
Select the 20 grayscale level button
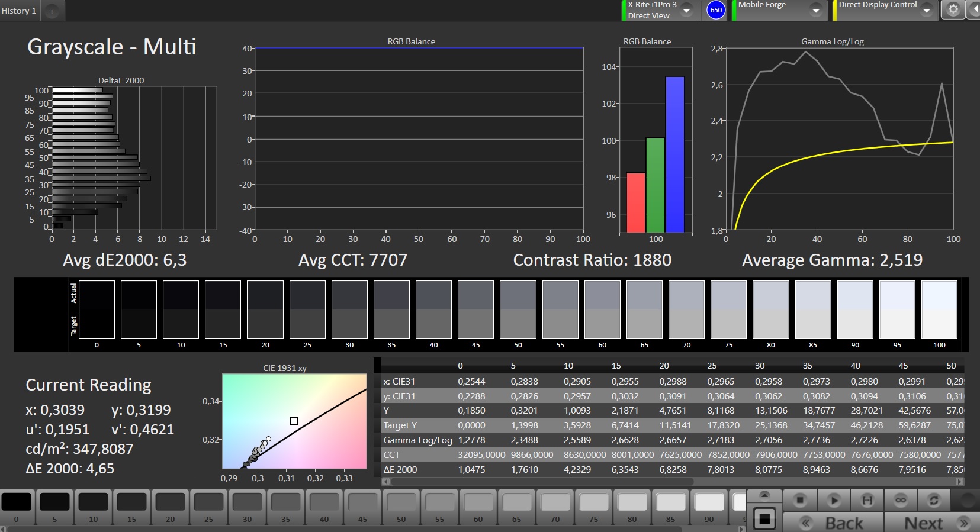click(x=170, y=507)
